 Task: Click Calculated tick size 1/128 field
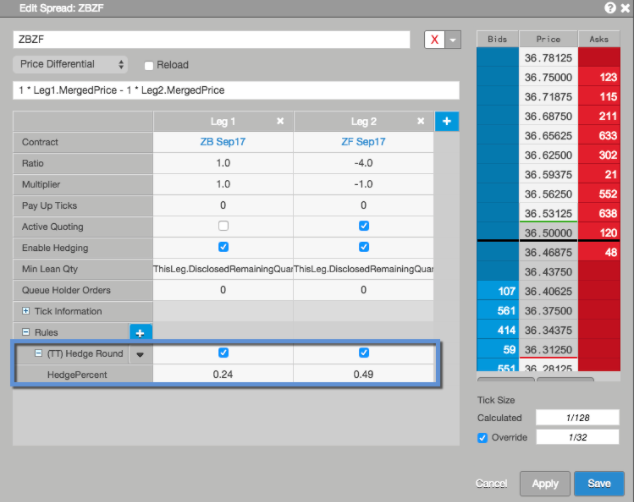click(577, 417)
